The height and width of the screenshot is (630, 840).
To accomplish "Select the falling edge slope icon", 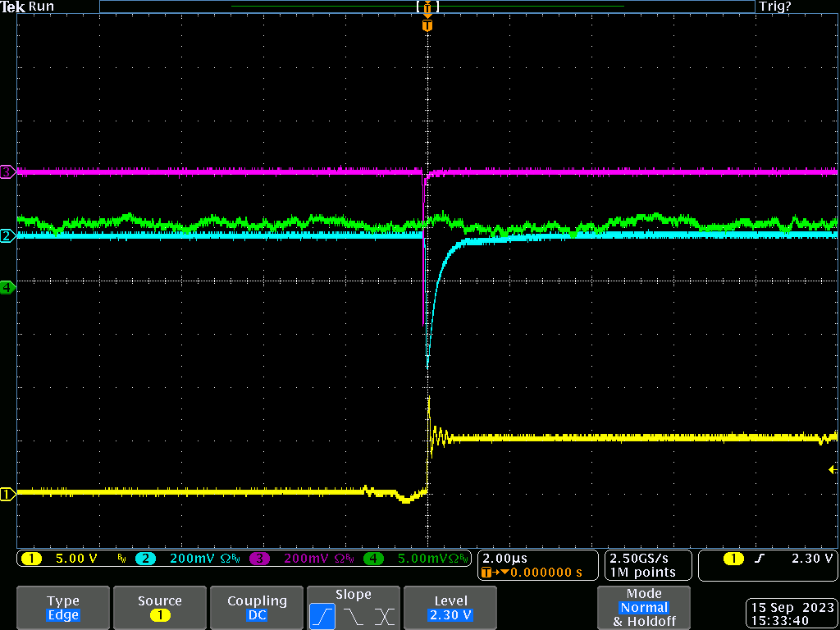I will [x=354, y=616].
